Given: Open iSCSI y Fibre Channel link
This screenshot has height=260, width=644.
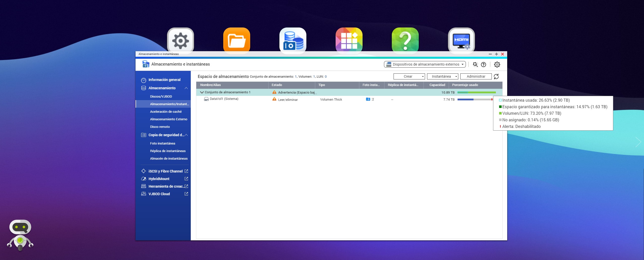Looking at the screenshot, I should click(165, 171).
